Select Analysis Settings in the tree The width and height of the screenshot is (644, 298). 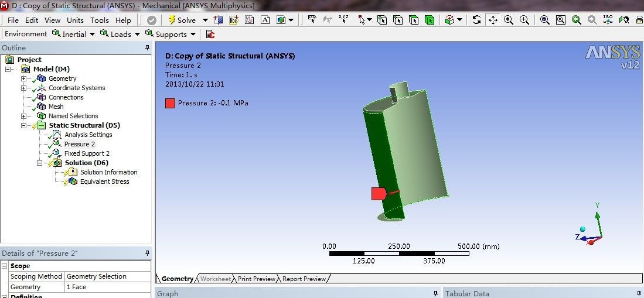pos(88,135)
